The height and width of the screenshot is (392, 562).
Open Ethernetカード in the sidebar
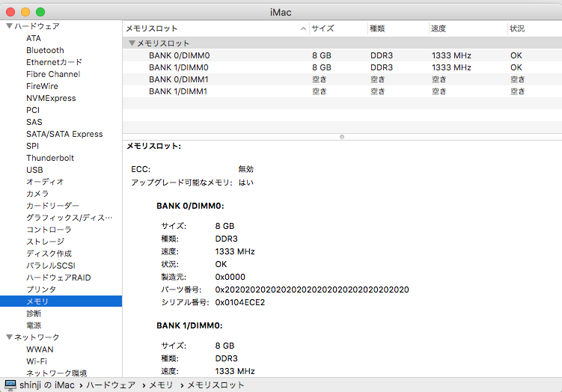[54, 62]
